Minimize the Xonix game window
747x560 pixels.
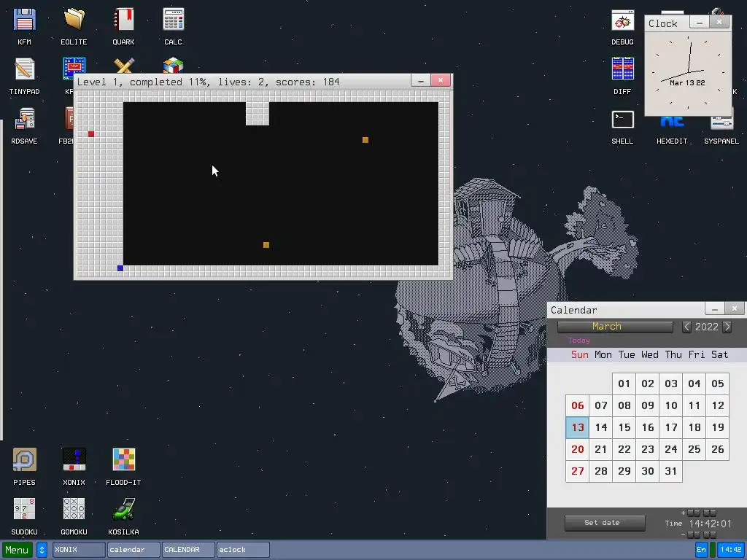tap(421, 81)
